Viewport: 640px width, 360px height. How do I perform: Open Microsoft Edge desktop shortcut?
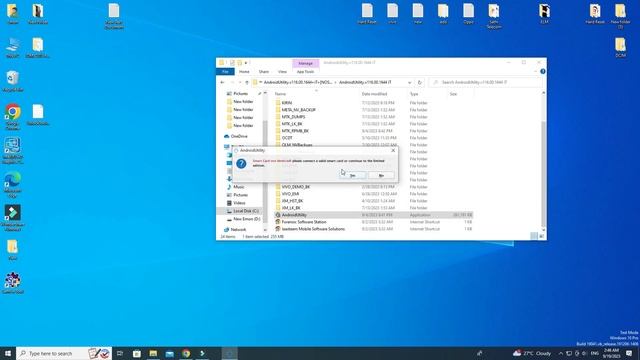pos(13,184)
